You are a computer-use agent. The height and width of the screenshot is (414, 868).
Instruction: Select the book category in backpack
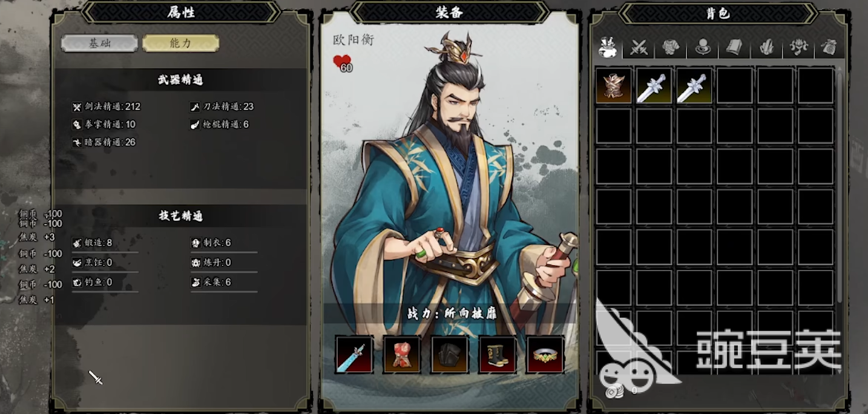pyautogui.click(x=734, y=47)
